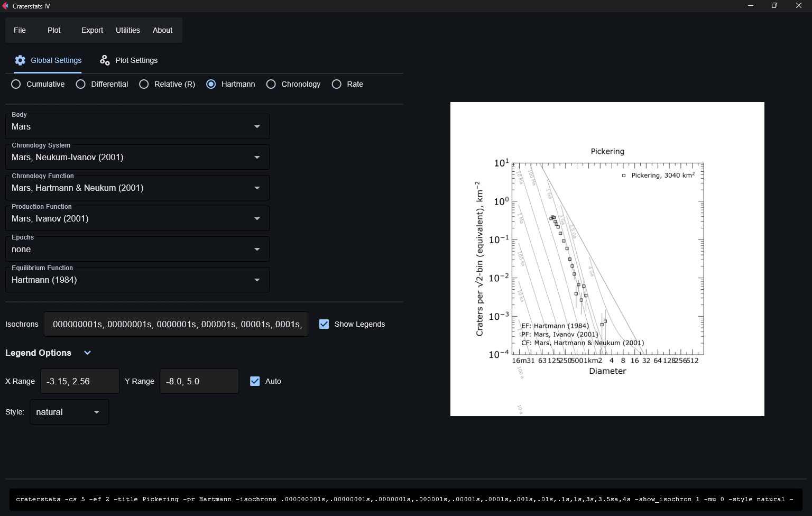Select the Hartmann plot type
The width and height of the screenshot is (812, 516).
[211, 84]
